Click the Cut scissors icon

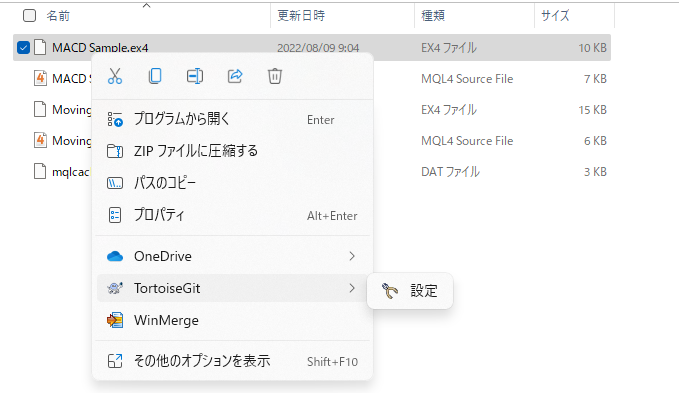tap(115, 76)
